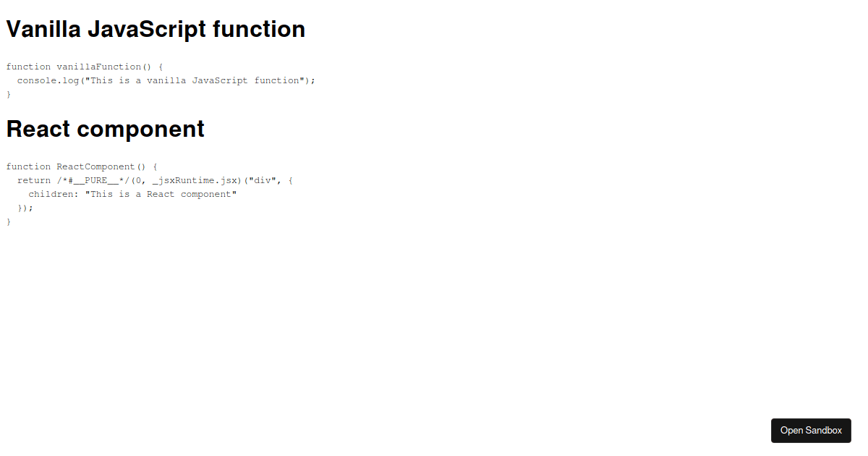The width and height of the screenshot is (868, 456).
Task: Click the closing brace of ReactComponent
Action: coord(8,221)
